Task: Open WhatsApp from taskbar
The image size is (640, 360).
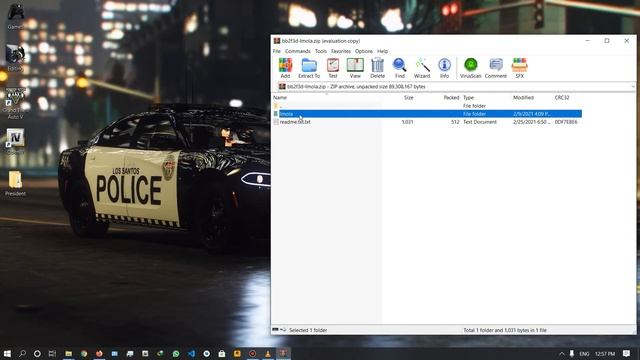Action: tap(176, 353)
